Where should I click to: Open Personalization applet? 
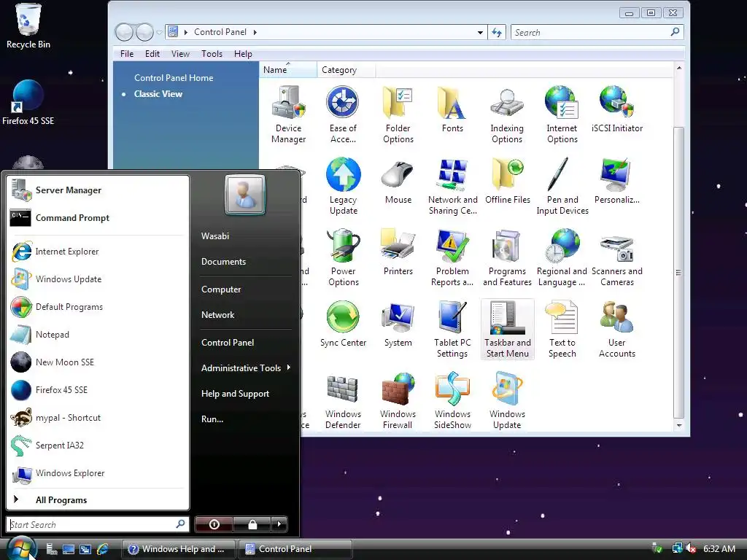[617, 181]
